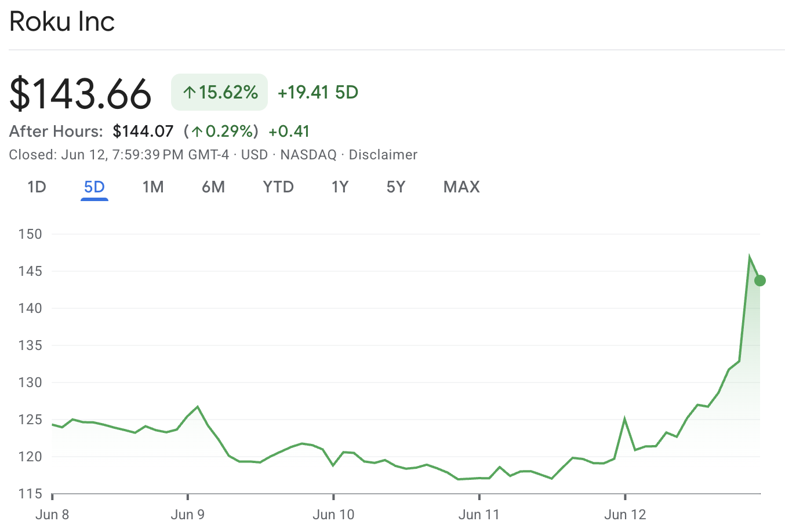Click the 120 y-axis label
Image resolution: width=785 pixels, height=532 pixels.
tap(30, 457)
